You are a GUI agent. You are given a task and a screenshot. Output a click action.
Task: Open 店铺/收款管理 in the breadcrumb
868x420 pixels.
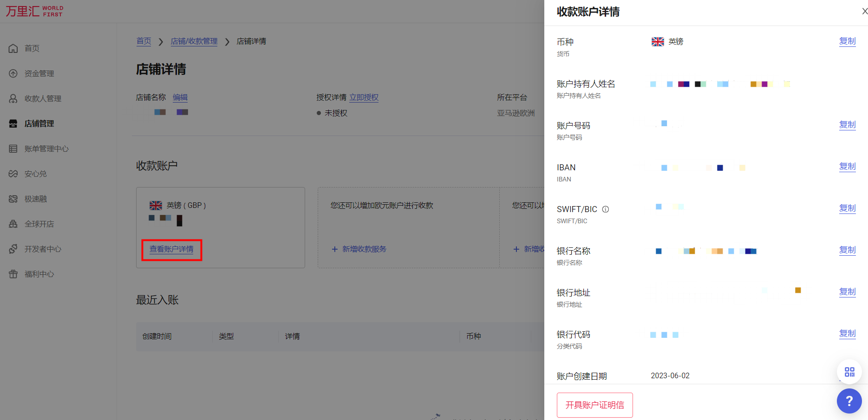tap(194, 41)
